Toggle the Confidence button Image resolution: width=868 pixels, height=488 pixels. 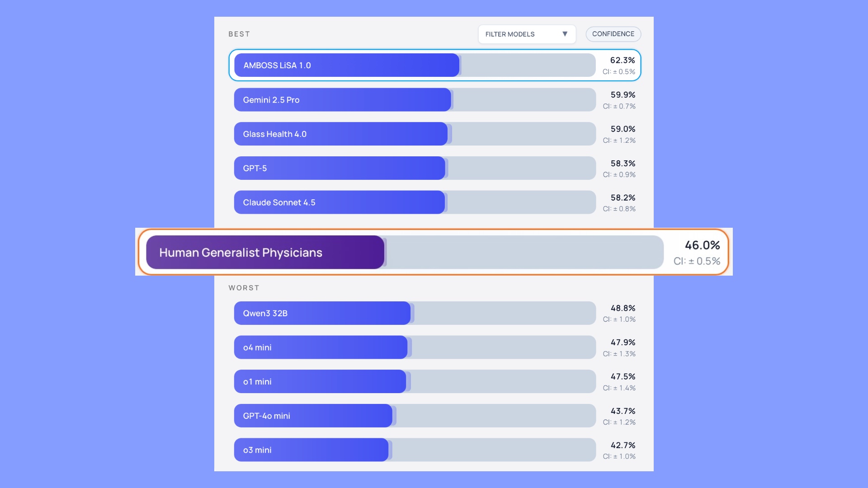point(613,34)
